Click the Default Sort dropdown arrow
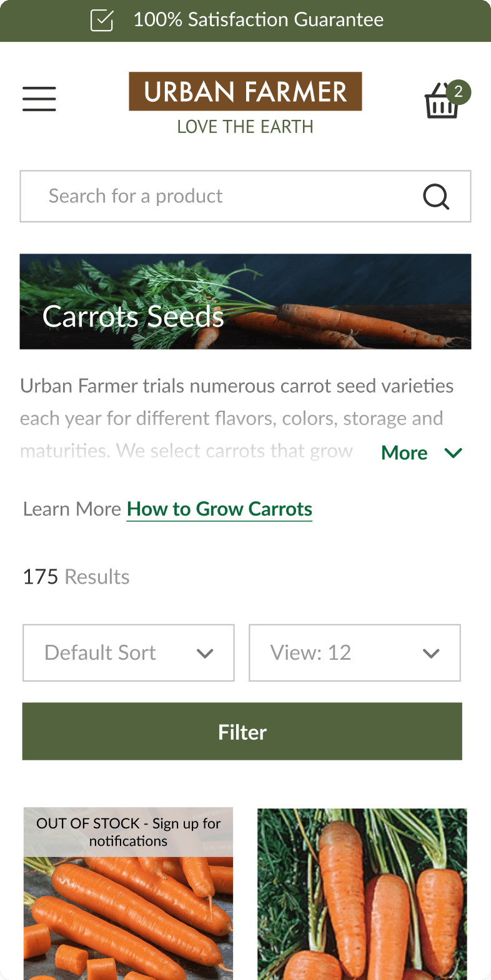Screen dimensions: 491x980 [x=204, y=653]
